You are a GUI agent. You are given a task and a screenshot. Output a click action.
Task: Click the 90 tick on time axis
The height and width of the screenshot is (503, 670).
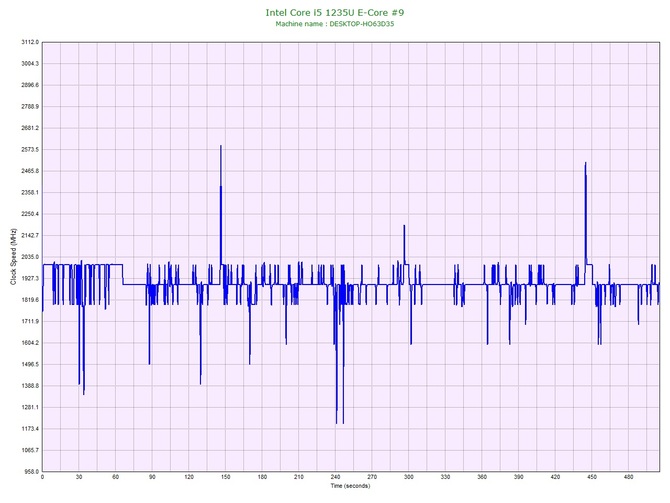(x=152, y=477)
